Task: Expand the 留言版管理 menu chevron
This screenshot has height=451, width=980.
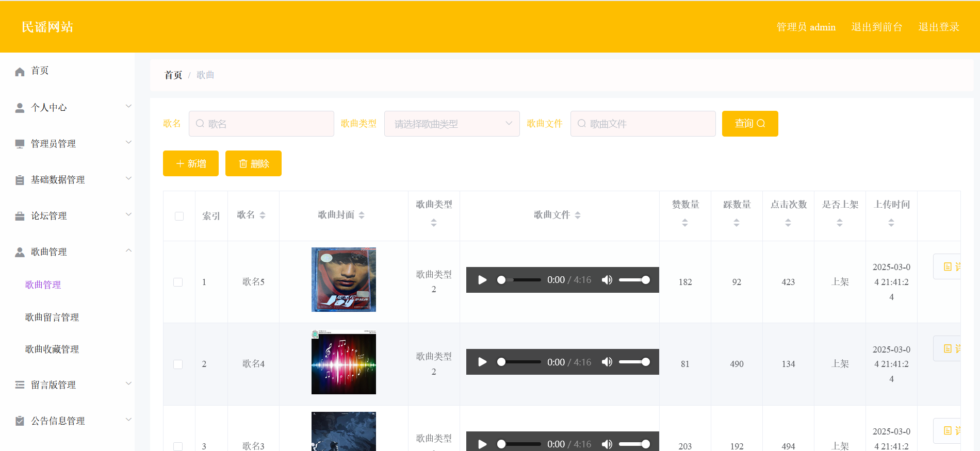Action: 129,383
